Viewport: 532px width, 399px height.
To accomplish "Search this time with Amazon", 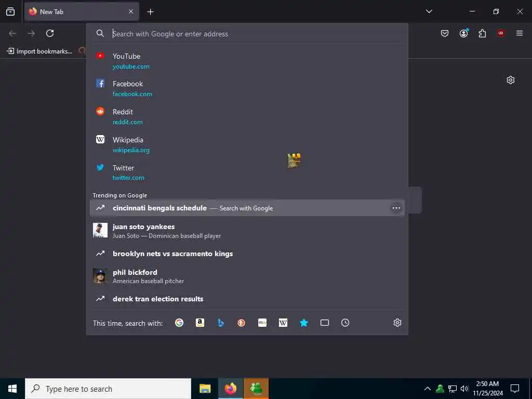I will tap(200, 323).
